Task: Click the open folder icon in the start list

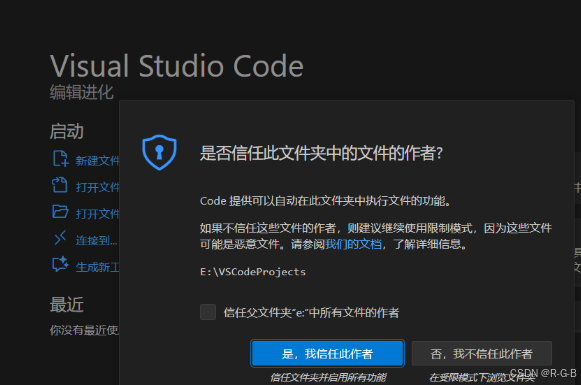Action: (x=60, y=212)
